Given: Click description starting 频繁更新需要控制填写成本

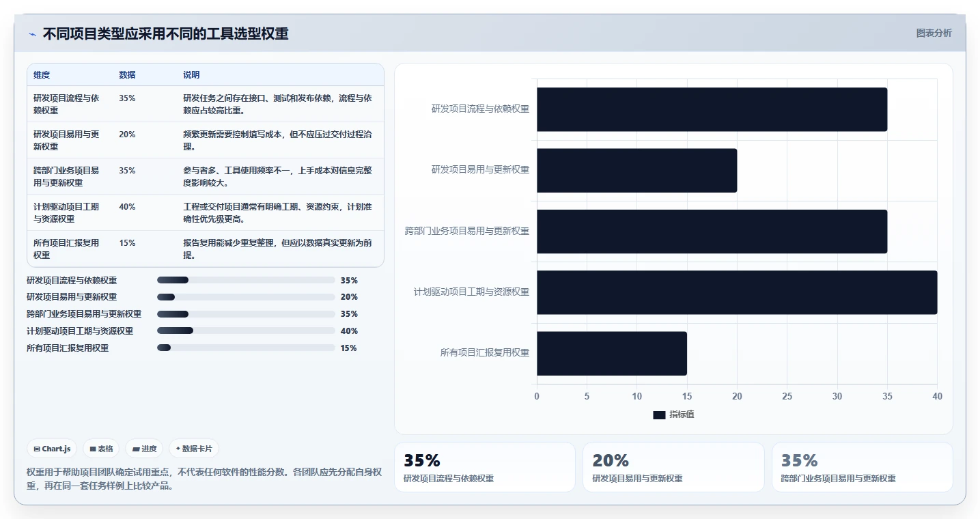Looking at the screenshot, I should [x=277, y=140].
